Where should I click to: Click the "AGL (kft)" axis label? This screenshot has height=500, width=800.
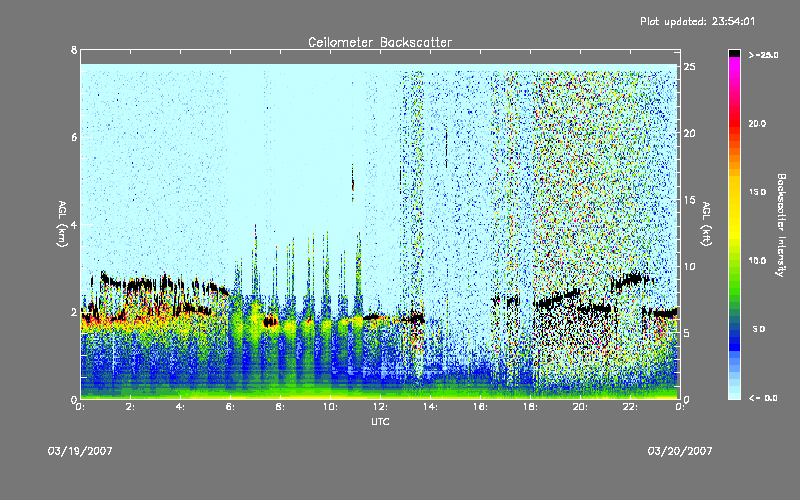(x=707, y=224)
